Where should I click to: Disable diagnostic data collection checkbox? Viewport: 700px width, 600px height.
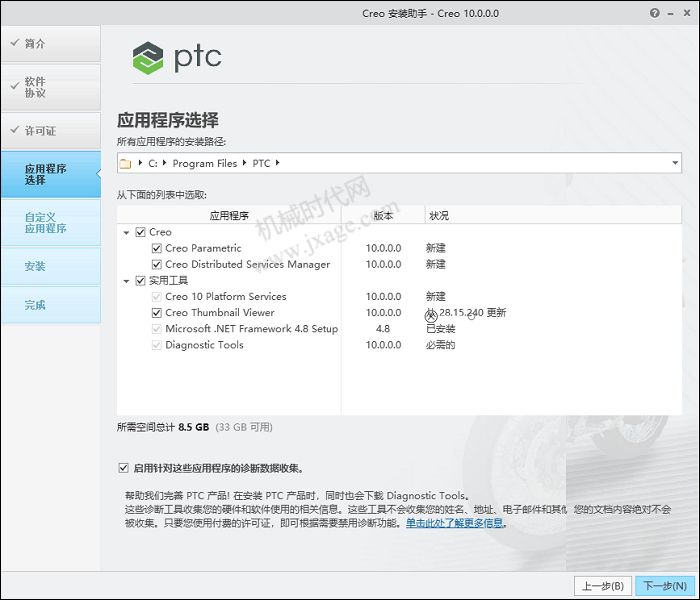click(x=124, y=468)
